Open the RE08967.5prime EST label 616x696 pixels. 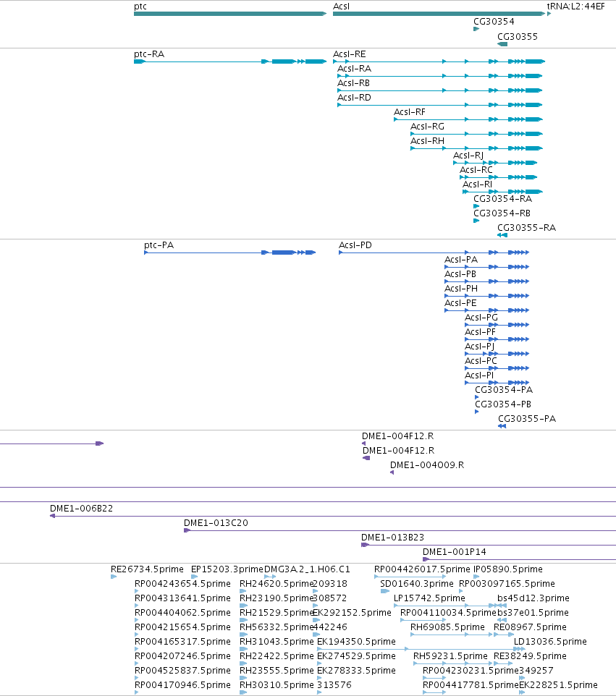pos(530,627)
